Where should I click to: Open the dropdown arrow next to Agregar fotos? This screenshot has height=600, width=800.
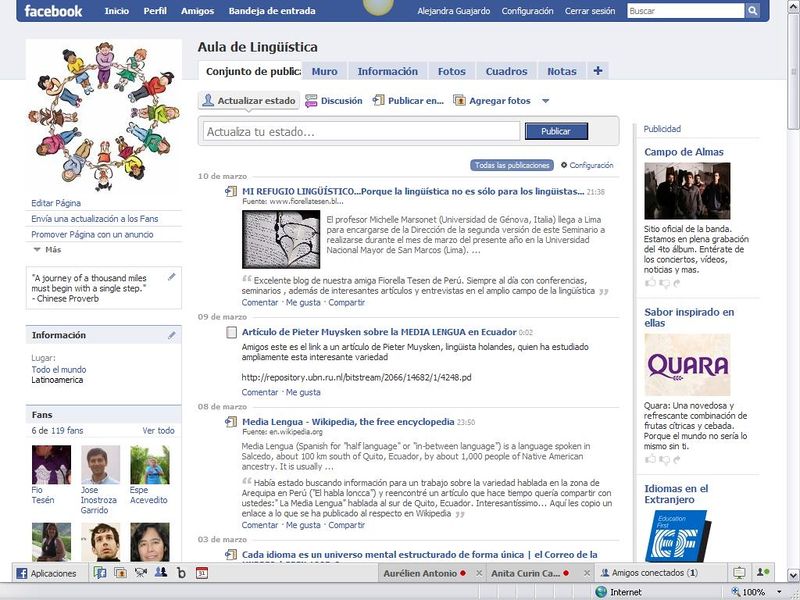(x=545, y=101)
